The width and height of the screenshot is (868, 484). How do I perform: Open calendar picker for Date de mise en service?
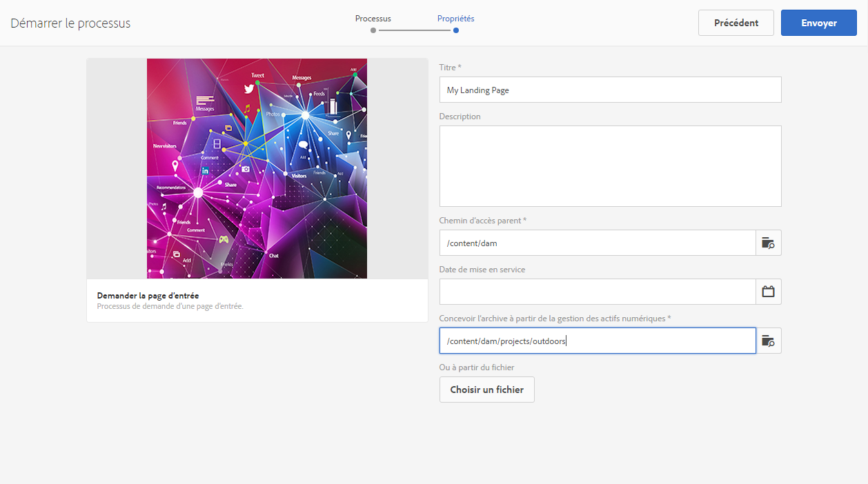pos(769,292)
